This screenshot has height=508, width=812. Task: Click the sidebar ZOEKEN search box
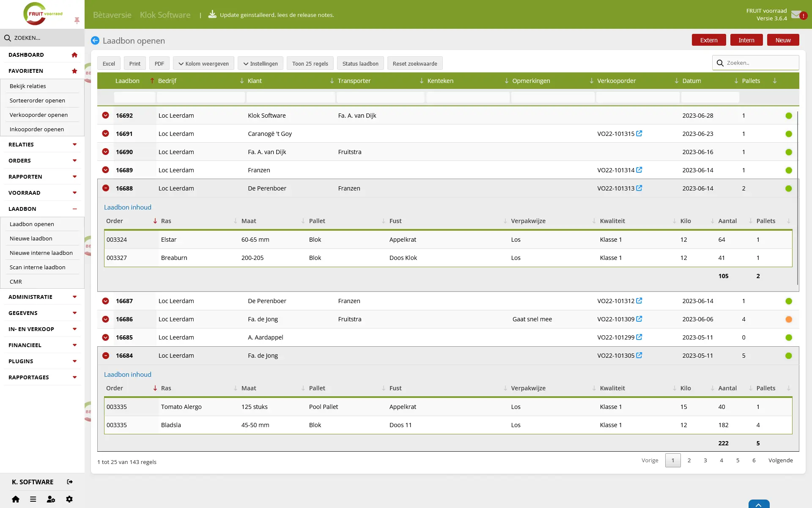(x=42, y=38)
